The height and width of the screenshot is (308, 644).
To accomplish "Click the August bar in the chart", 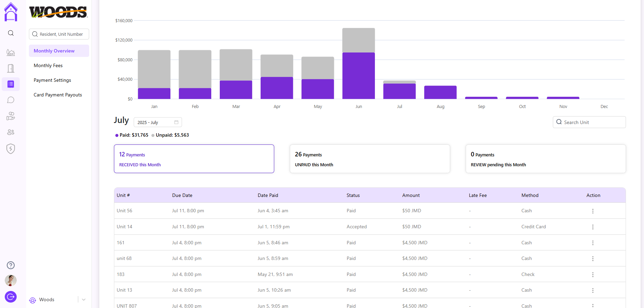I will pos(440,92).
